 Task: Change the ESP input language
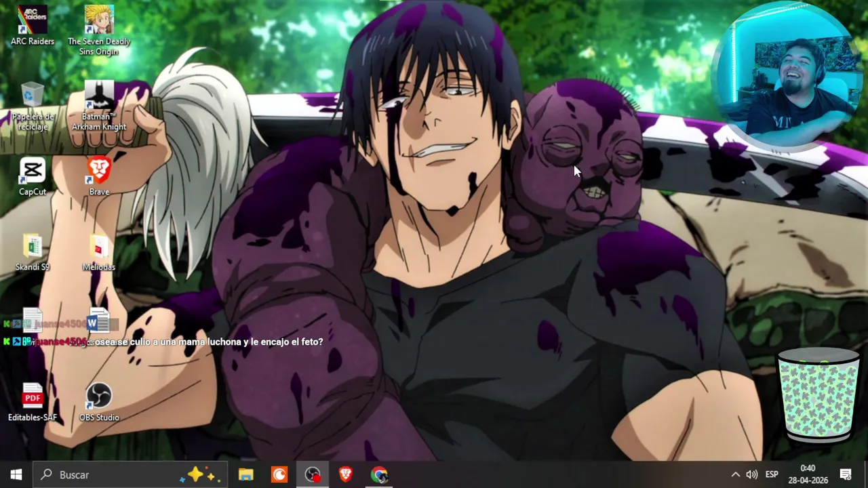point(772,474)
